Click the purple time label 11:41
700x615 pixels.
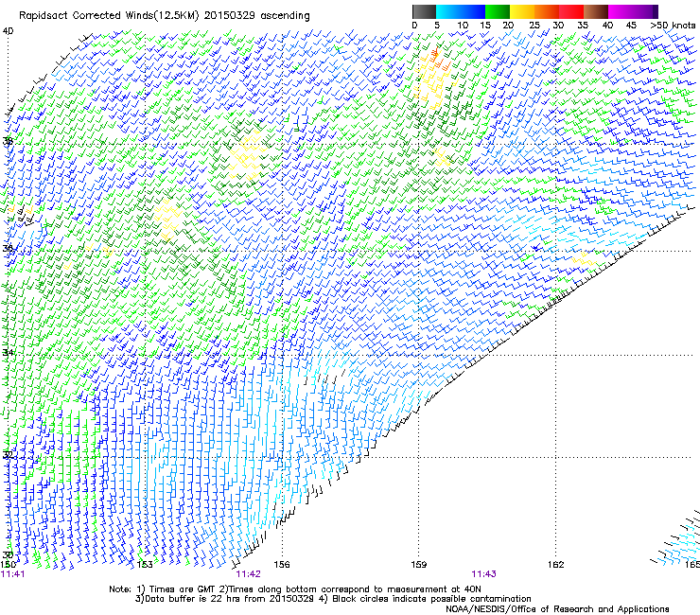click(x=13, y=574)
